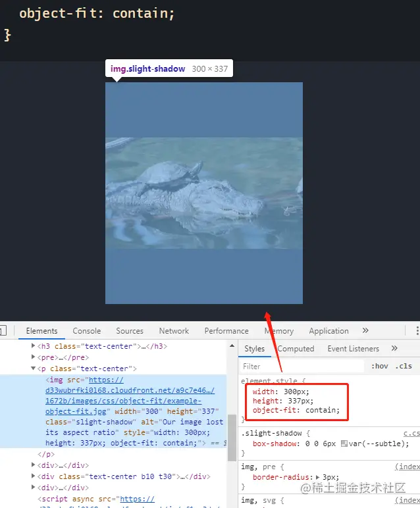Open index link beside img, pre rule
Screen dimensions: 420x508
pos(407,467)
